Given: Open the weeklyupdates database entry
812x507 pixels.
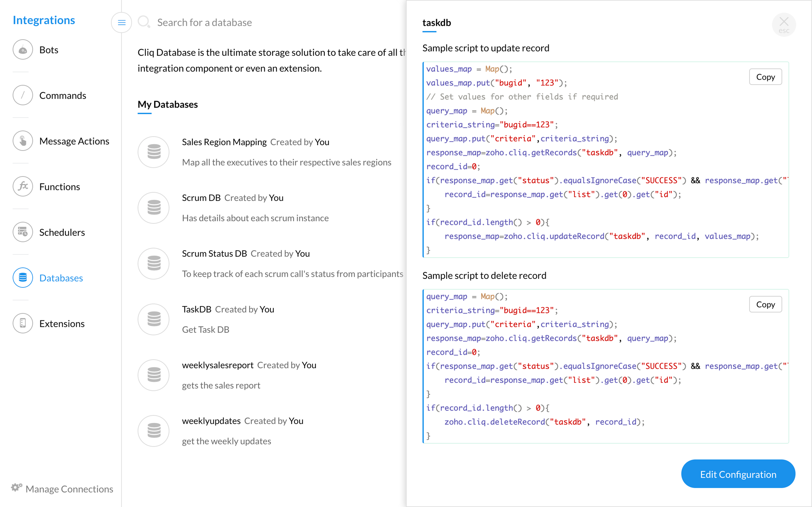Looking at the screenshot, I should [211, 421].
